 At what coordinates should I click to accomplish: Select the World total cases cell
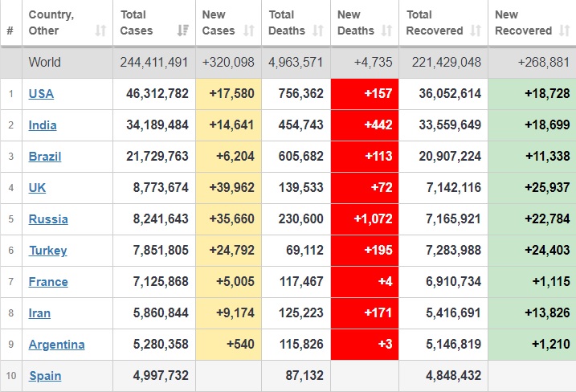click(x=154, y=62)
